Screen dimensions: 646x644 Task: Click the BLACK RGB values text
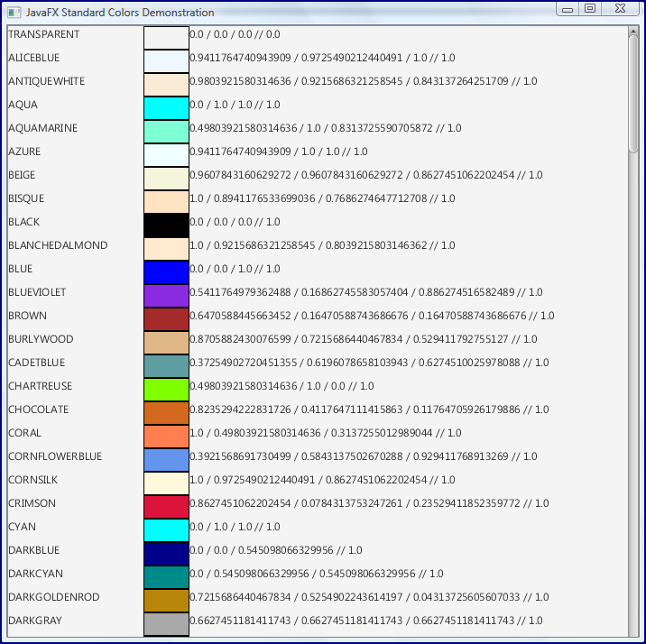(235, 222)
